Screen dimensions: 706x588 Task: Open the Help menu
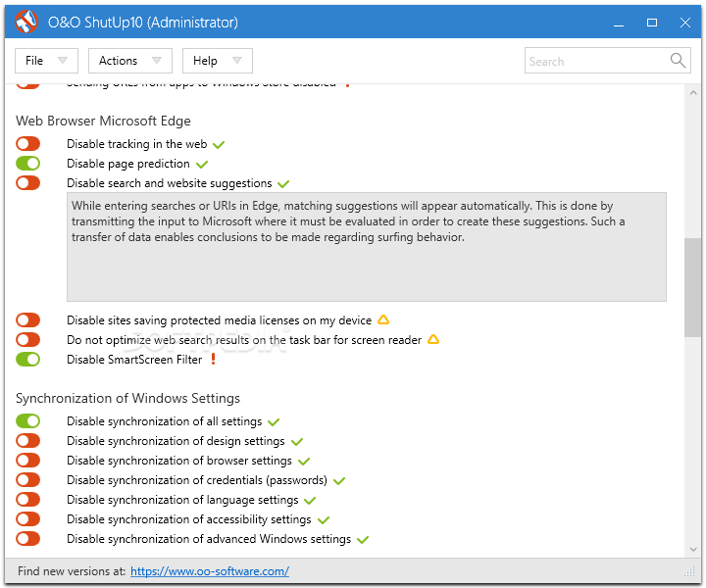[x=218, y=61]
